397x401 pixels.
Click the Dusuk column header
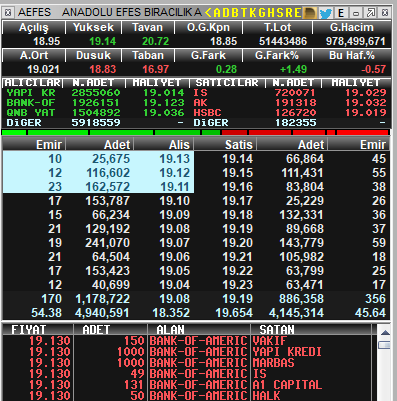(x=93, y=56)
